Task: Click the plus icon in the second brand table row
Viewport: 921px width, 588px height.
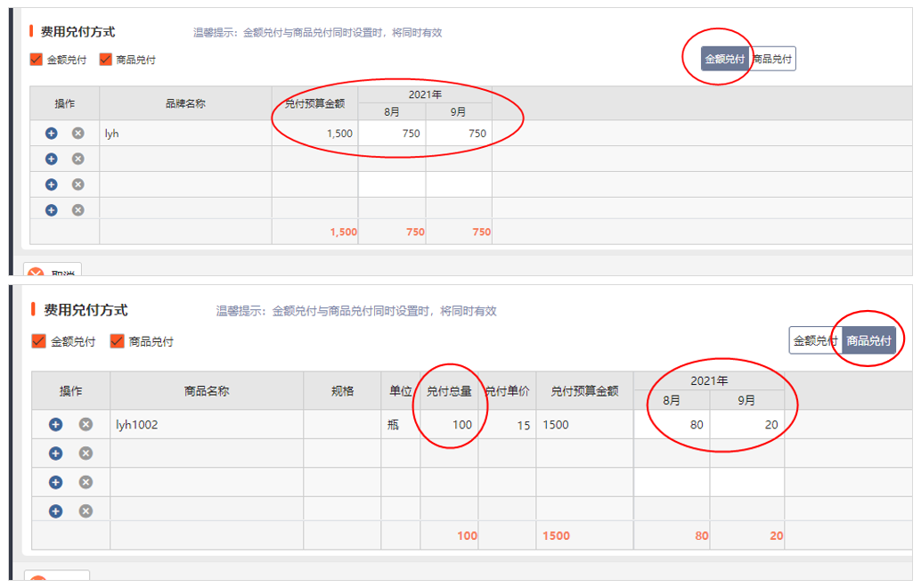Action: click(51, 159)
